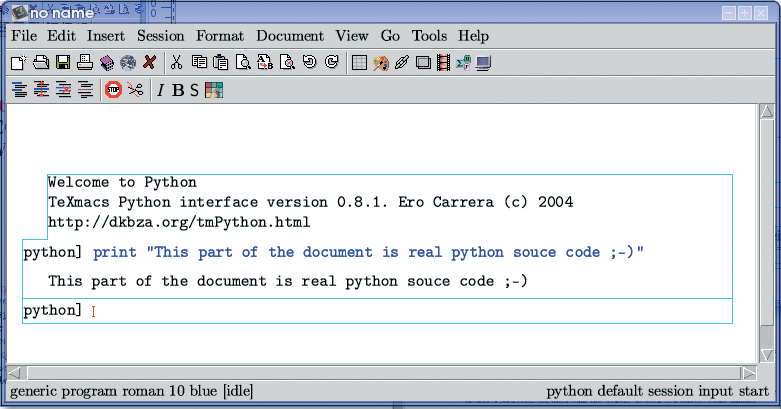Click the film strip animation icon
781x409 pixels.
point(443,63)
